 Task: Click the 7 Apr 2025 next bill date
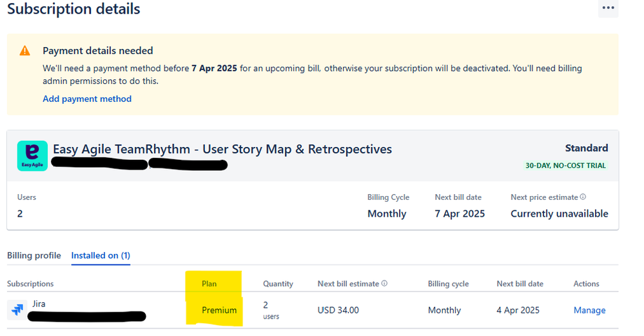(460, 213)
